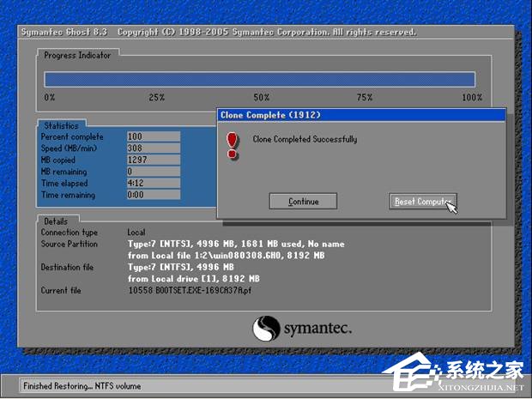
Task: Click the Statistics panel heading
Action: (62, 126)
